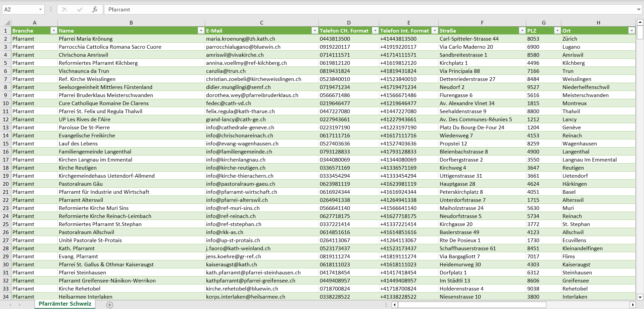Select cell 'Unité Pastorale St-Protais'
The width and height of the screenshot is (644, 309).
coord(131,240)
